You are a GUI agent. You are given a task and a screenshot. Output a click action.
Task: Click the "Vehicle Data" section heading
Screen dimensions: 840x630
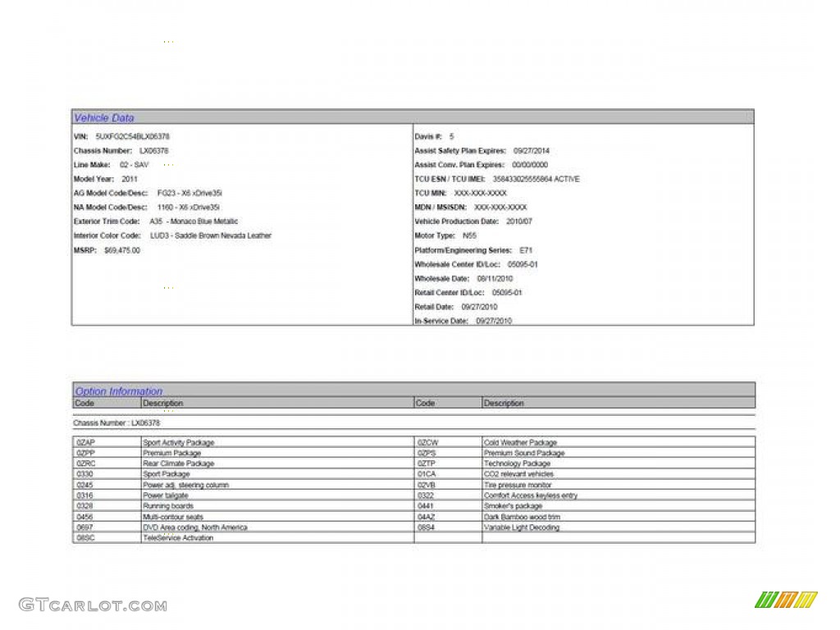click(x=104, y=118)
